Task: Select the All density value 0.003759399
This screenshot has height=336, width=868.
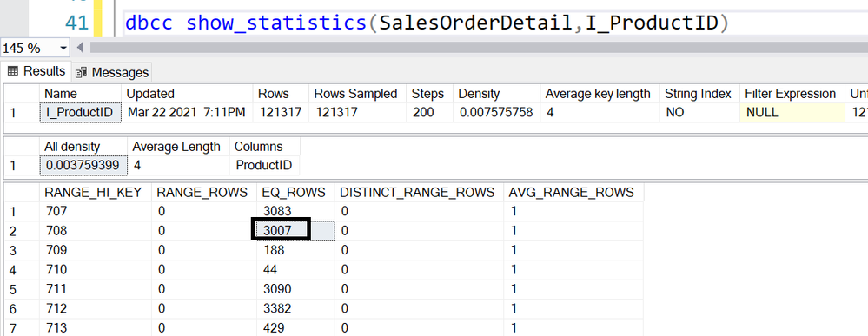Action: (x=83, y=165)
